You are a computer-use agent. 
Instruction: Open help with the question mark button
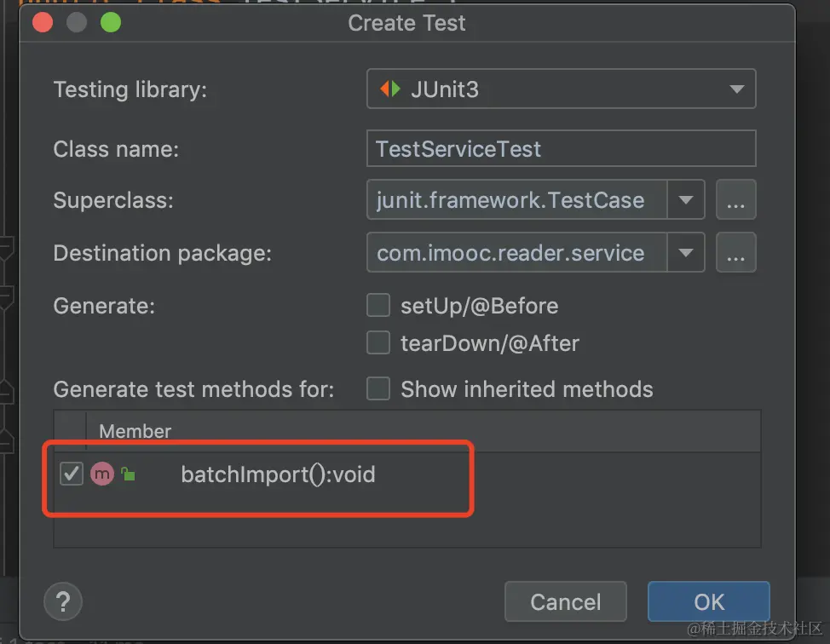click(x=63, y=601)
